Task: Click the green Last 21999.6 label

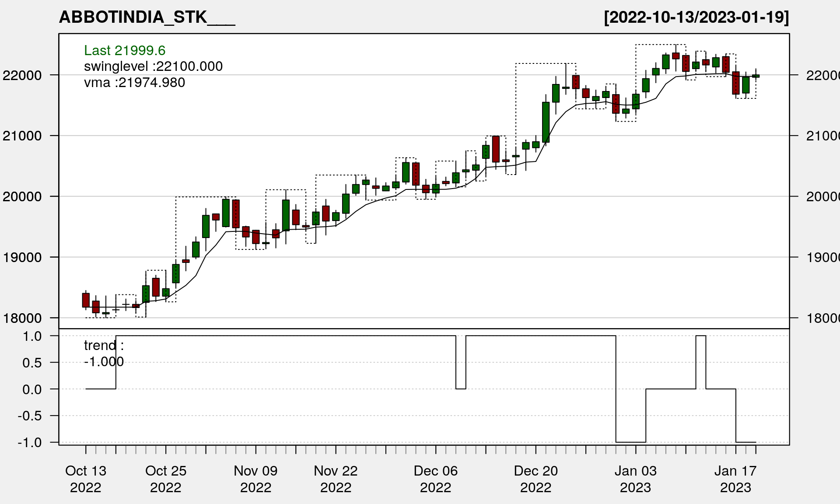Action: (x=125, y=50)
